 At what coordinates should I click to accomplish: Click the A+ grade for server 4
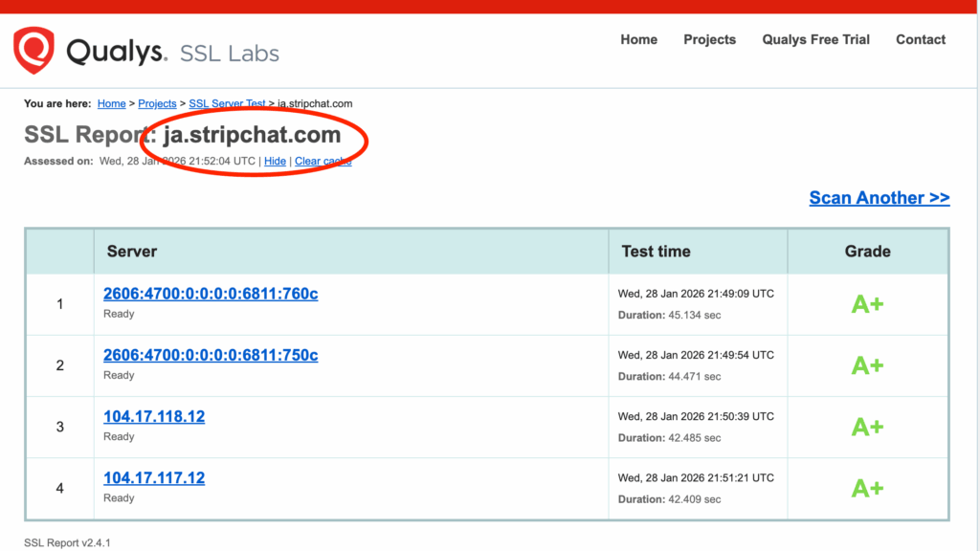click(x=867, y=488)
